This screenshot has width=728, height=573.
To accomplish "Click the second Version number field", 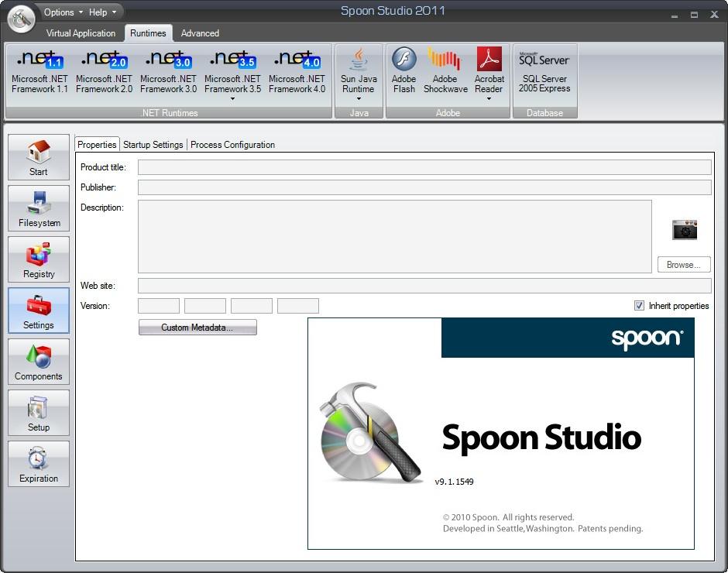I will coord(205,306).
